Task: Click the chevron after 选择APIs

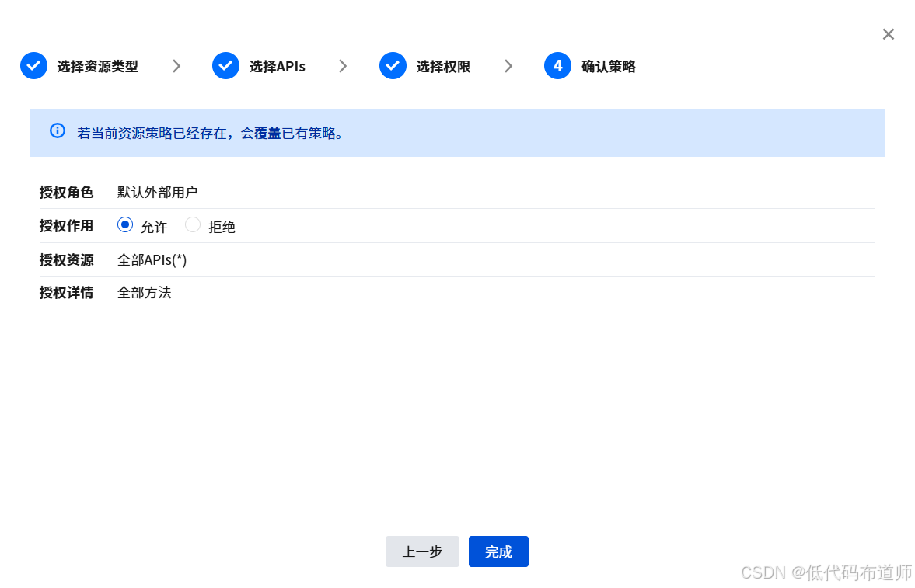Action: point(342,66)
